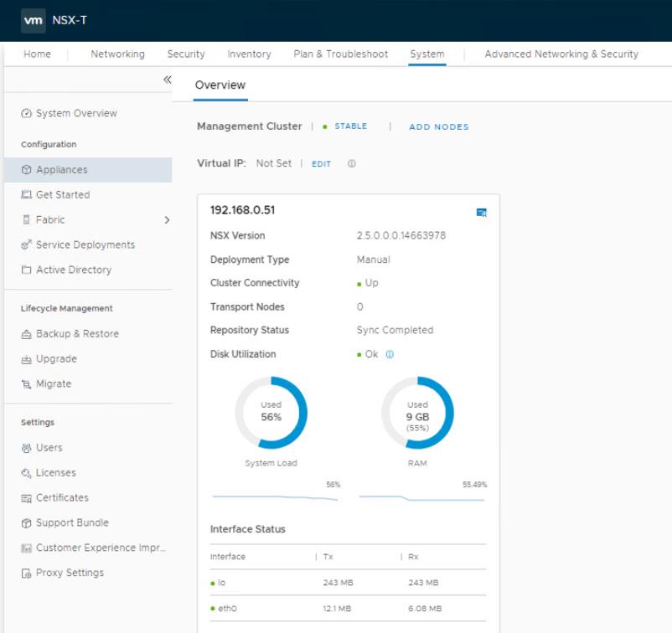Select the Overview sub-tab
672x633 pixels.
coord(220,85)
